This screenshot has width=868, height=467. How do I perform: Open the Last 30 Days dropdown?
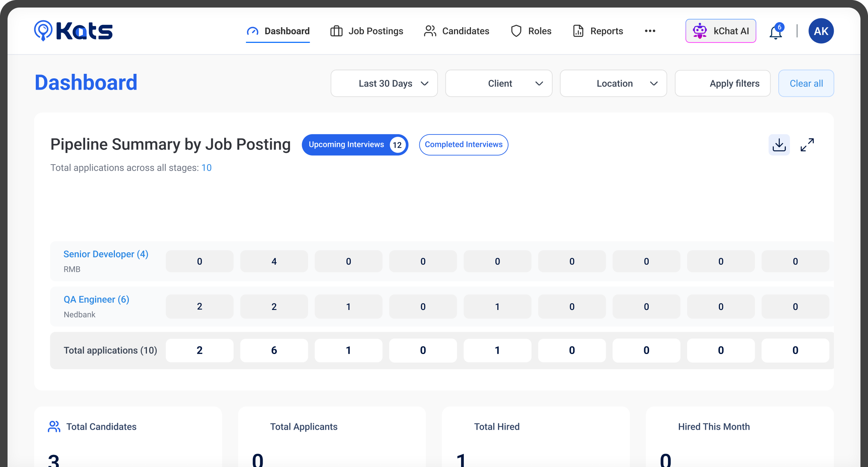(x=384, y=83)
